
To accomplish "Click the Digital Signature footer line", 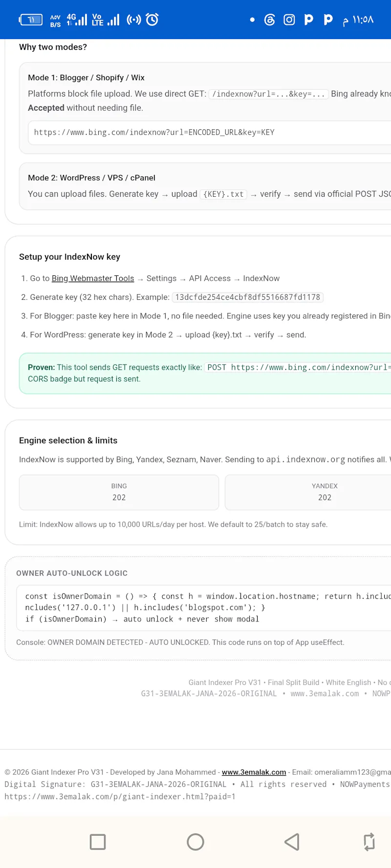I will [197, 784].
